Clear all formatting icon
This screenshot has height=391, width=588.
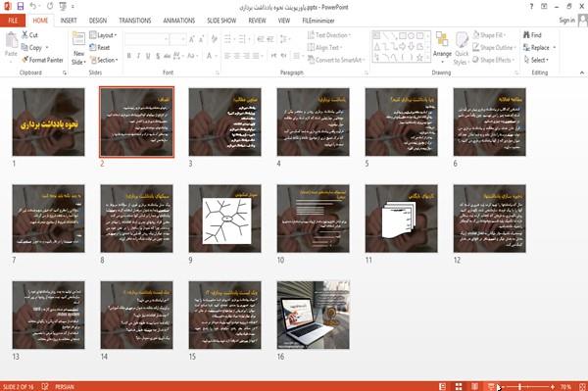click(214, 39)
